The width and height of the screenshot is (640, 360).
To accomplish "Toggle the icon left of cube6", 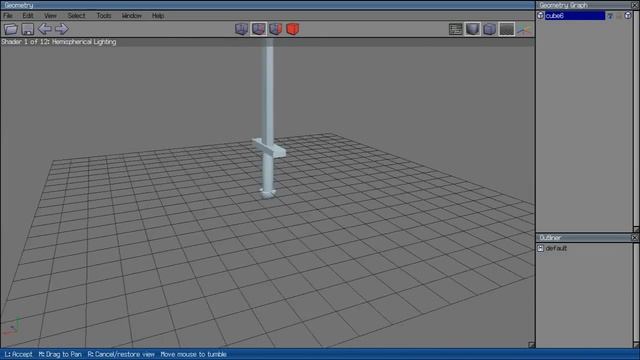I will pos(540,16).
